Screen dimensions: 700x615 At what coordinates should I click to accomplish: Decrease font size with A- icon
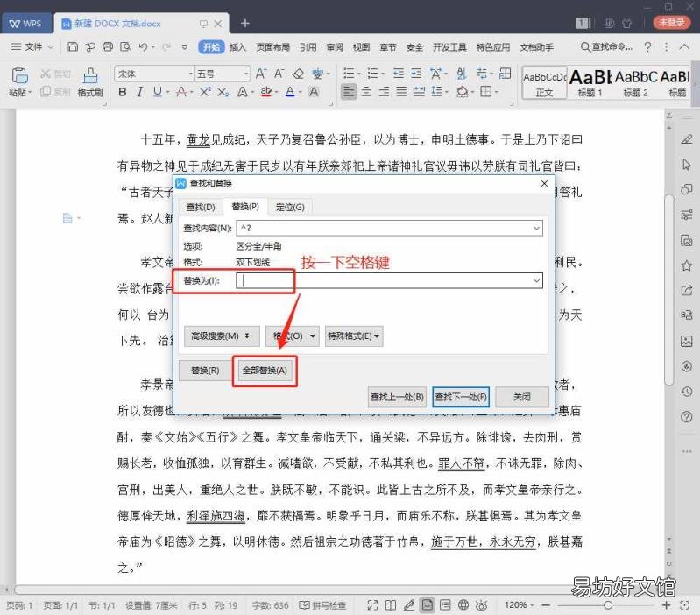[x=279, y=74]
